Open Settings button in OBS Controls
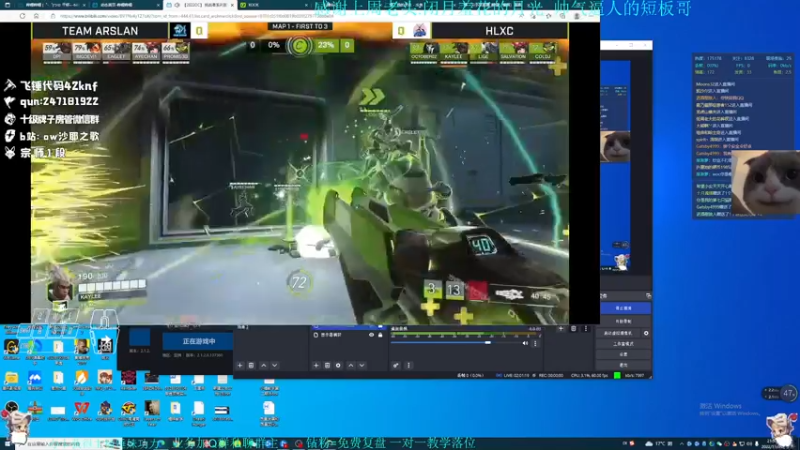 click(x=623, y=354)
